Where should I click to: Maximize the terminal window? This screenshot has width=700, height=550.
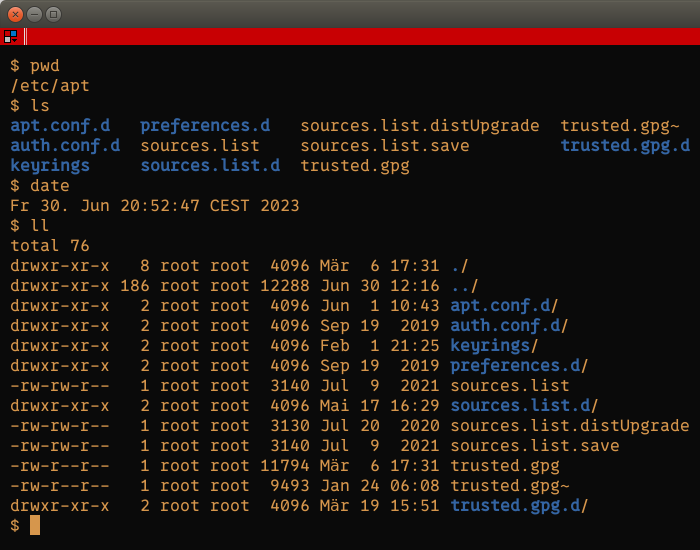pyautogui.click(x=54, y=15)
